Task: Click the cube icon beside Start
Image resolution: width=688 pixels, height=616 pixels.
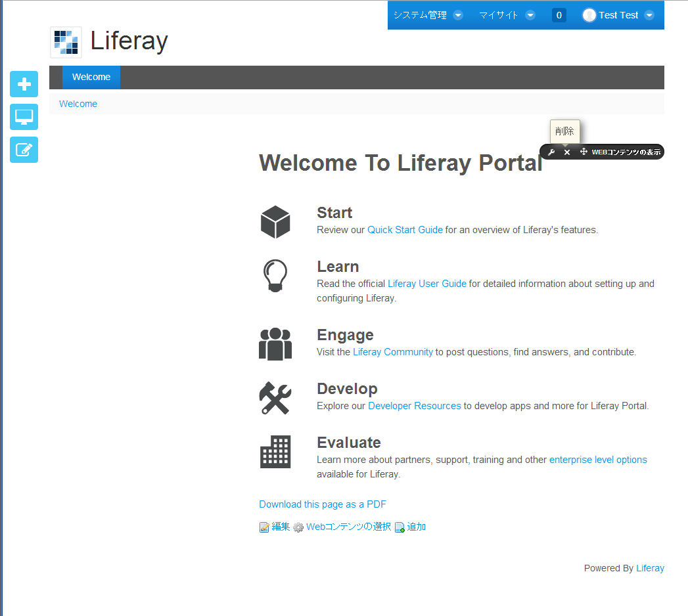Action: click(x=275, y=222)
